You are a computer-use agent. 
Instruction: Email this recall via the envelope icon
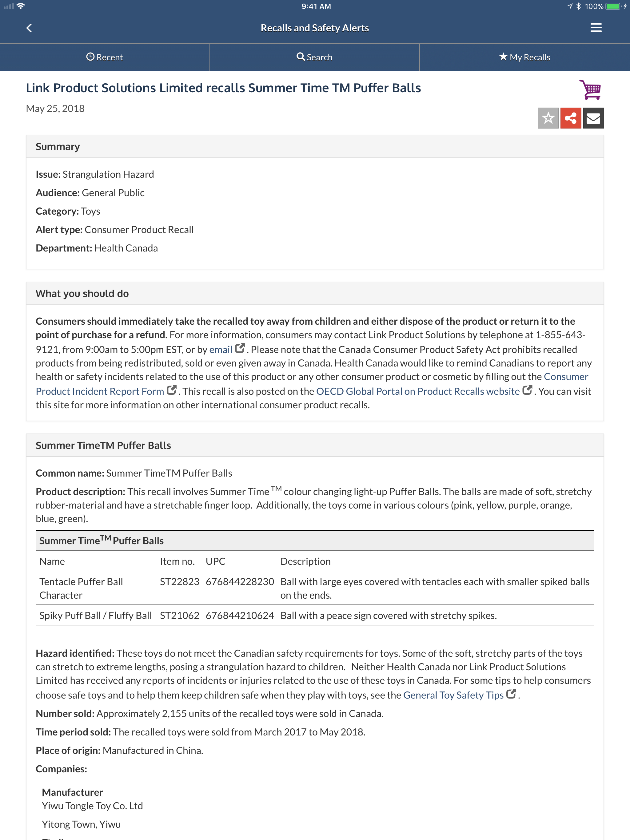coord(593,118)
